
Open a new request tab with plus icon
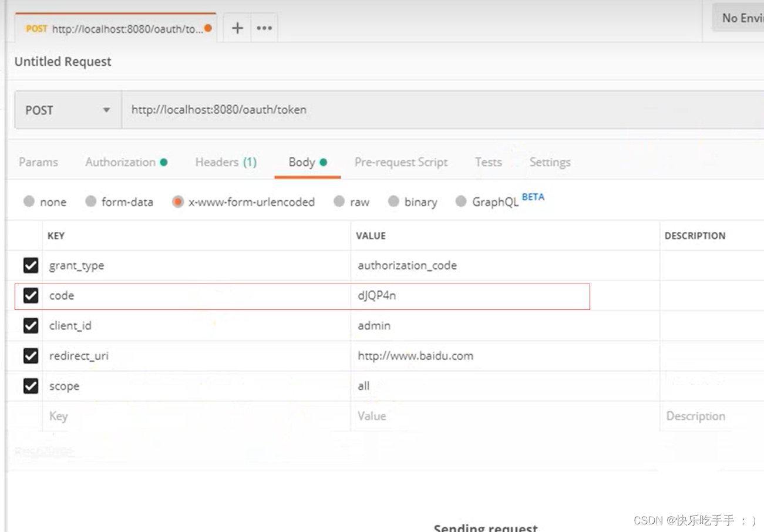[x=237, y=28]
